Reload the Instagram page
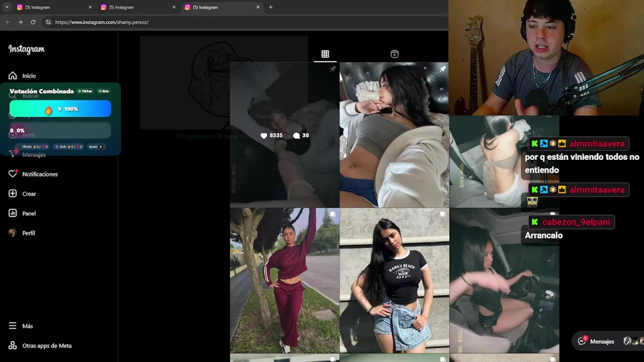Image resolution: width=644 pixels, height=362 pixels. [33, 22]
